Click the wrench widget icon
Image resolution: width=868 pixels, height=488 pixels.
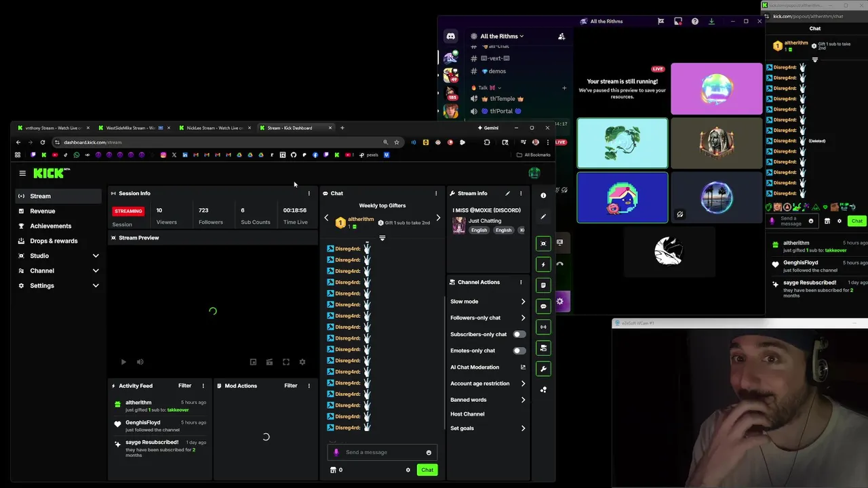point(543,369)
